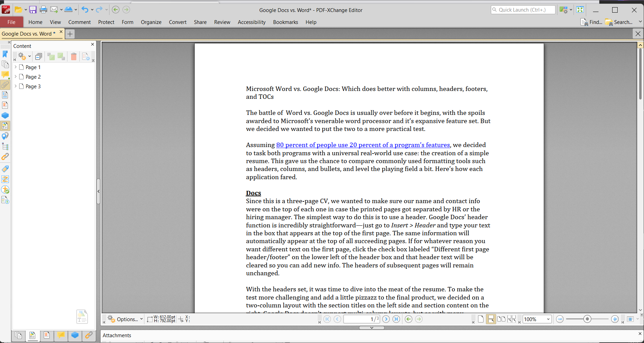
Task: Open the Thumbnails pane in left sidebar
Action: tap(5, 64)
